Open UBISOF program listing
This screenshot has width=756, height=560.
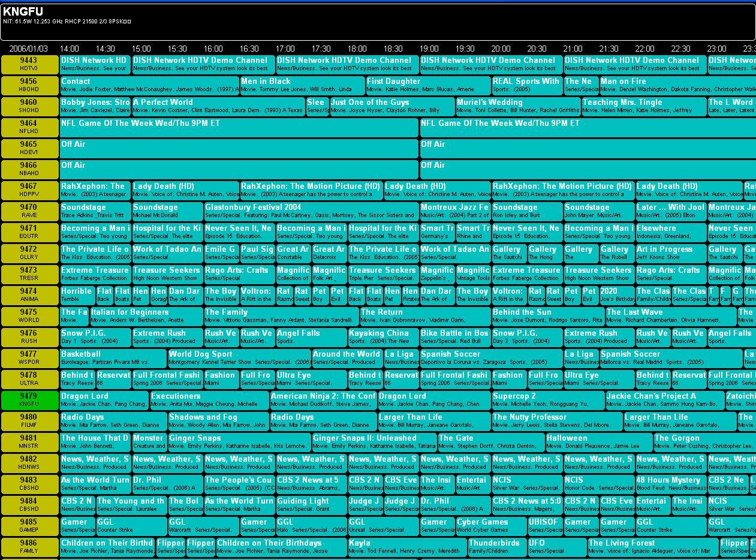click(x=545, y=526)
